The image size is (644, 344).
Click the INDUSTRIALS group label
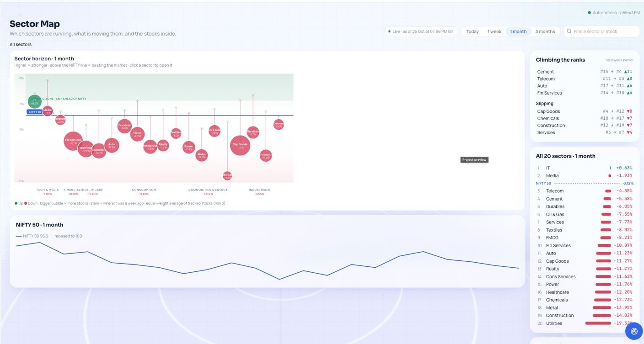[x=259, y=190]
